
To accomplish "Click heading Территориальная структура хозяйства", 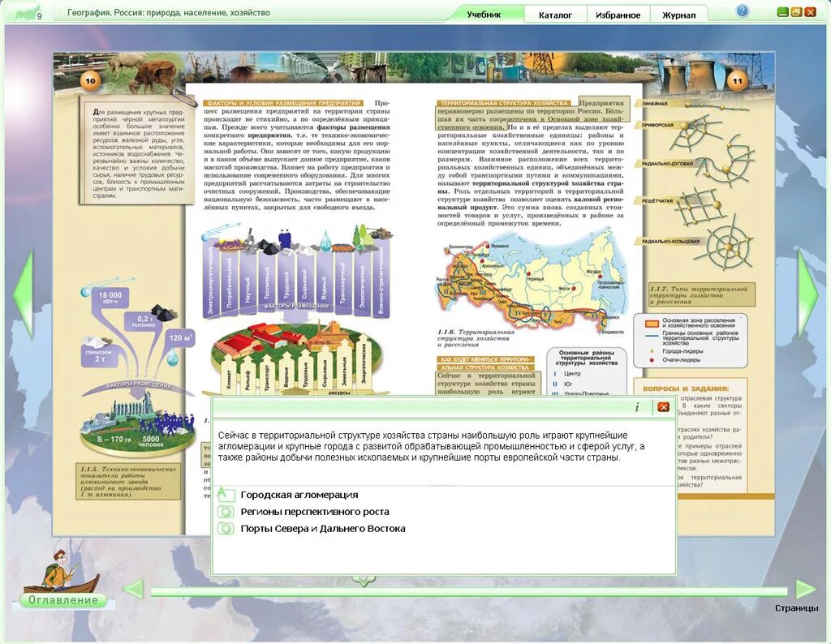I will 503,103.
